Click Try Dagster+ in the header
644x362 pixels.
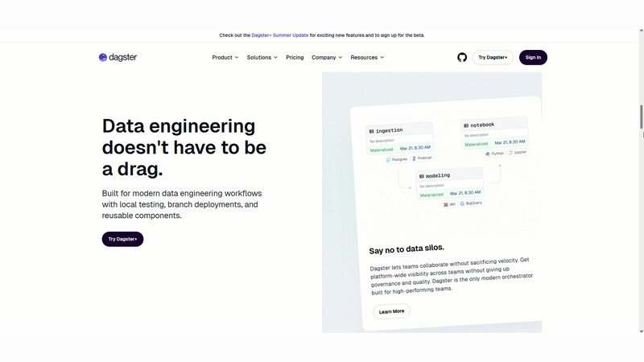click(493, 57)
